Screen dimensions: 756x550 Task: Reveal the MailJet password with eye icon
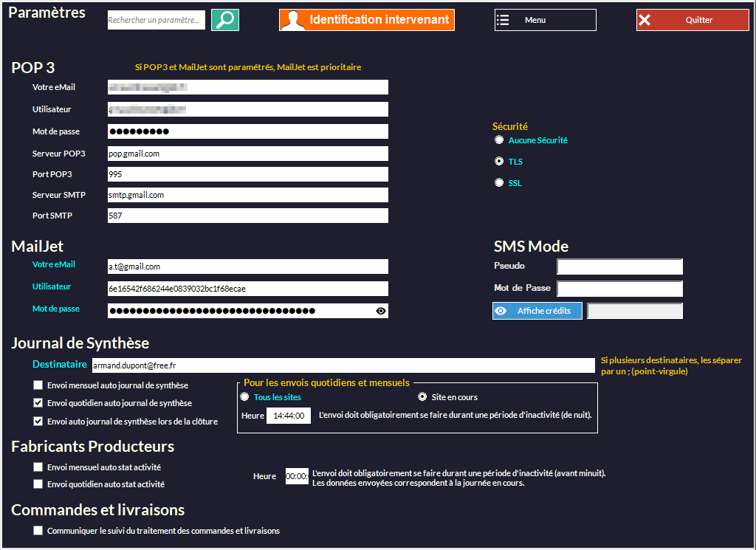(x=381, y=311)
